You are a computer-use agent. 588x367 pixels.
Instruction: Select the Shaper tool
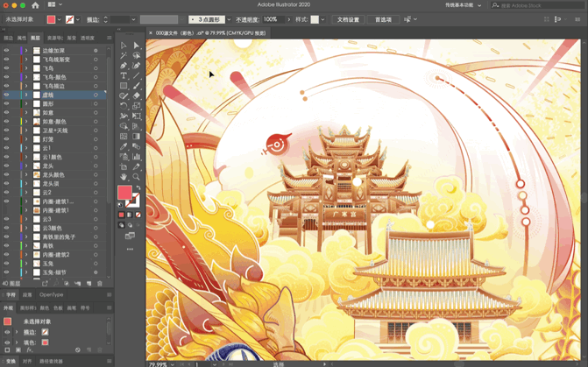(x=124, y=96)
